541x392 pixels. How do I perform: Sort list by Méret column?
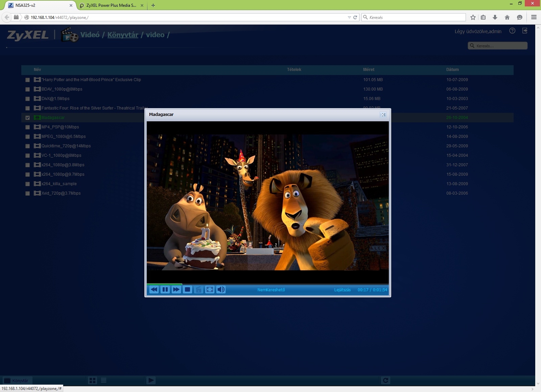[369, 70]
